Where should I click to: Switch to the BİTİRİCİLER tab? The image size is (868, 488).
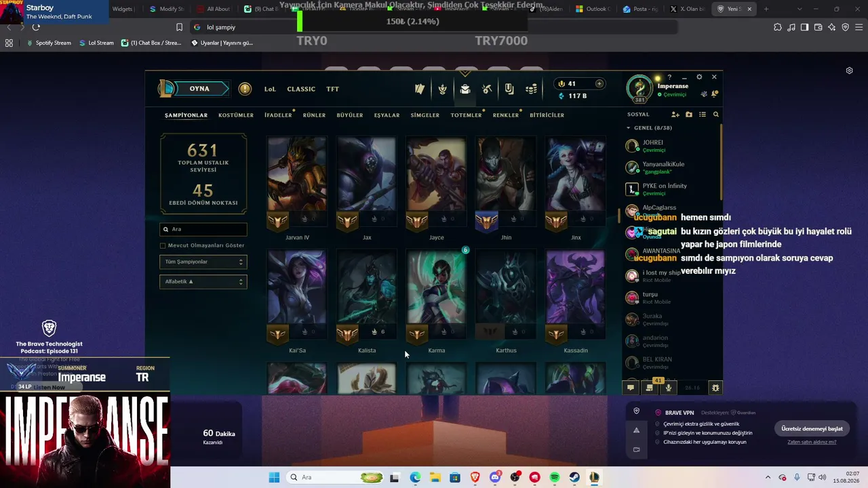point(547,115)
